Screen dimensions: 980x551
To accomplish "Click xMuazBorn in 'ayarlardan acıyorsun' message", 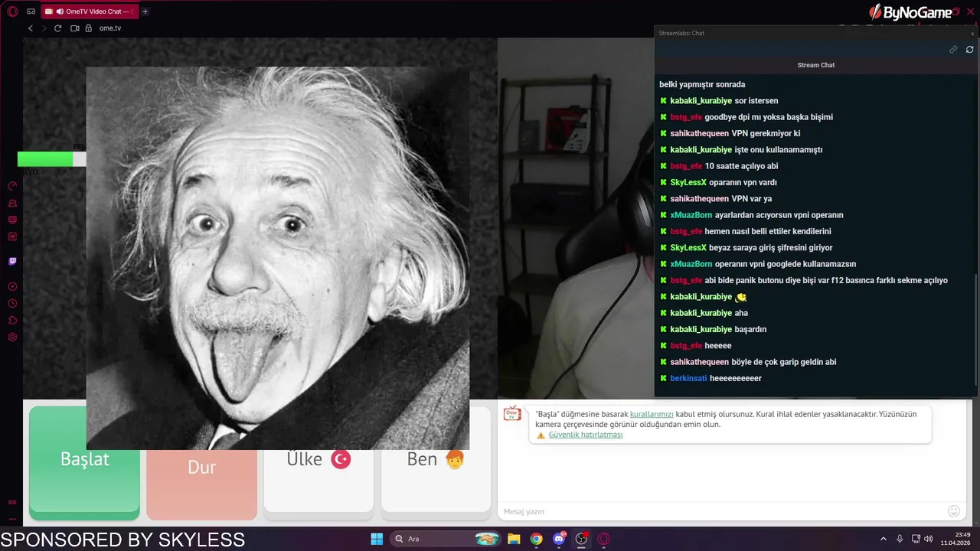I will (691, 215).
